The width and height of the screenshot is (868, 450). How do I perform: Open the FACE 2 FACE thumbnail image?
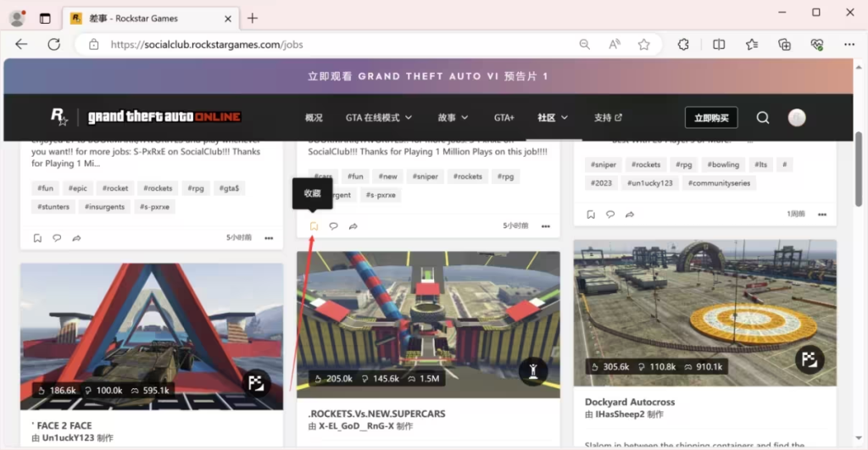(152, 336)
